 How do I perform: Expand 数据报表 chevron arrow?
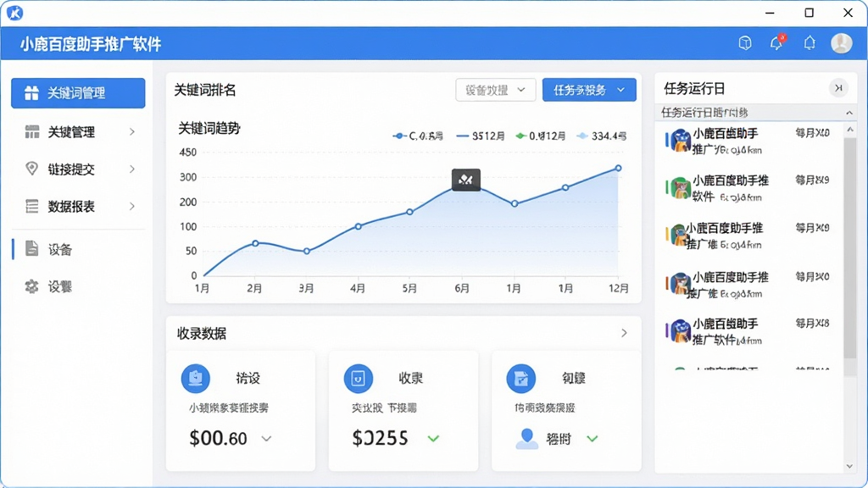pos(131,207)
